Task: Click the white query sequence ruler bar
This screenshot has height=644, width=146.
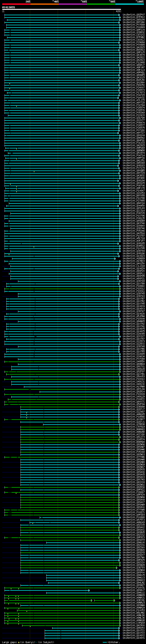Action: [x=61, y=9]
